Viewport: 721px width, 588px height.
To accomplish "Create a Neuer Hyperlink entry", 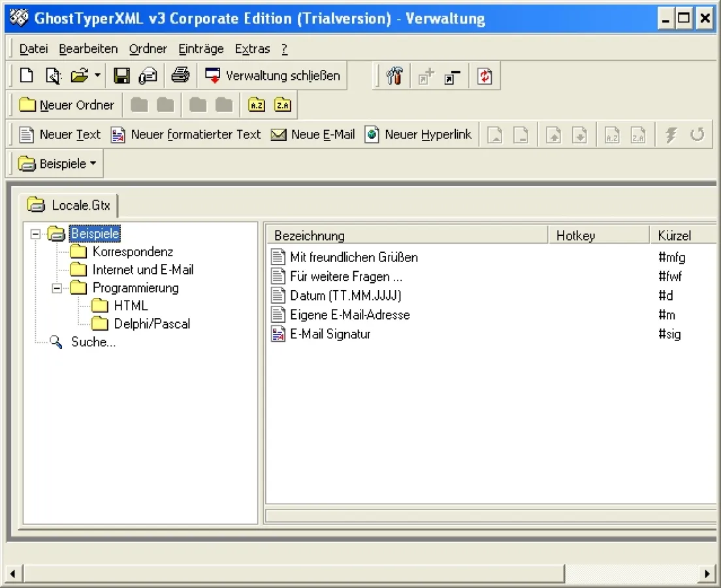I will pyautogui.click(x=418, y=135).
